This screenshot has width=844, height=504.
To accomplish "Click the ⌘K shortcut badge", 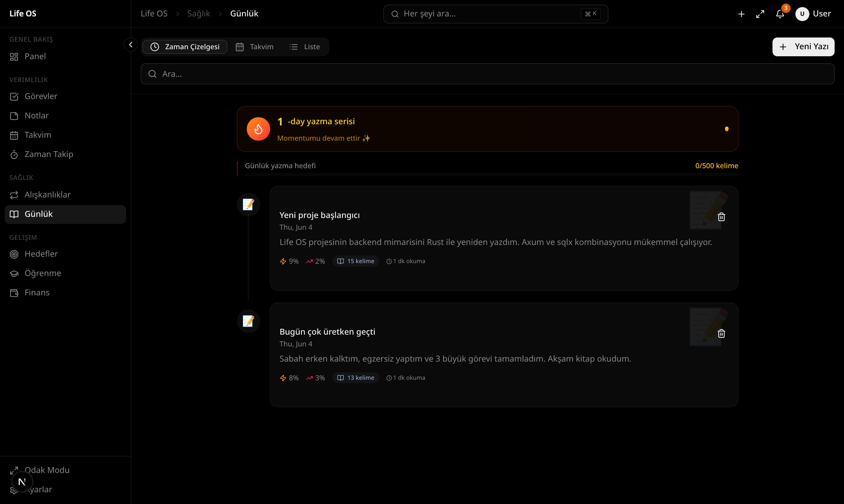I will [x=591, y=14].
